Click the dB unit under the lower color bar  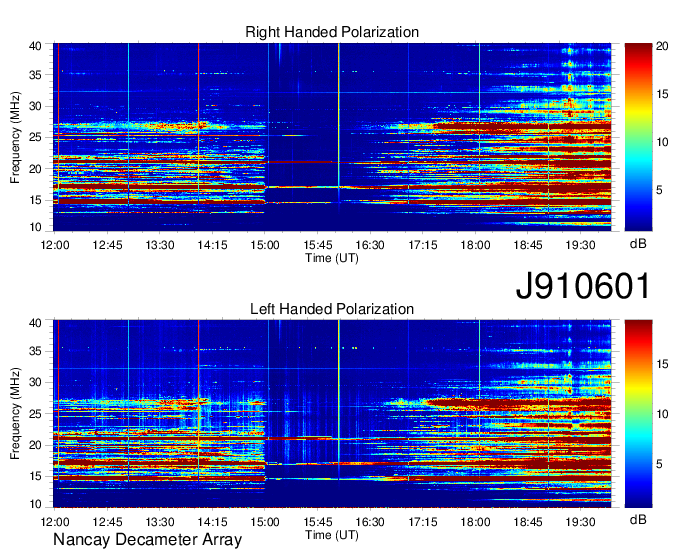(x=638, y=519)
